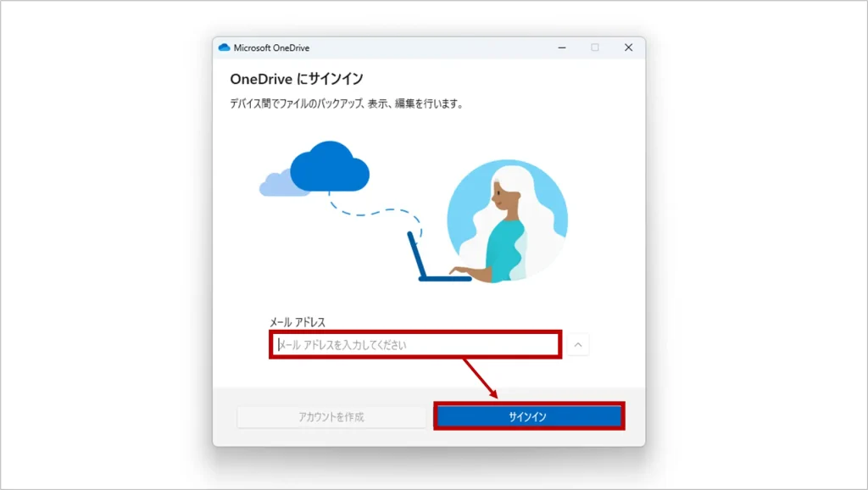Click the "OneDrive にサインイン" heading
Screen dimensions: 868x490
pyautogui.click(x=297, y=79)
